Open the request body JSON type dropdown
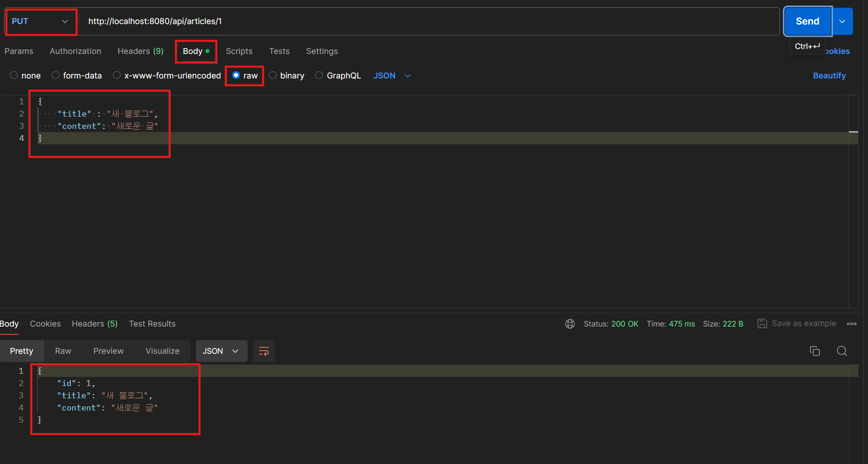The width and height of the screenshot is (868, 464). tap(392, 76)
